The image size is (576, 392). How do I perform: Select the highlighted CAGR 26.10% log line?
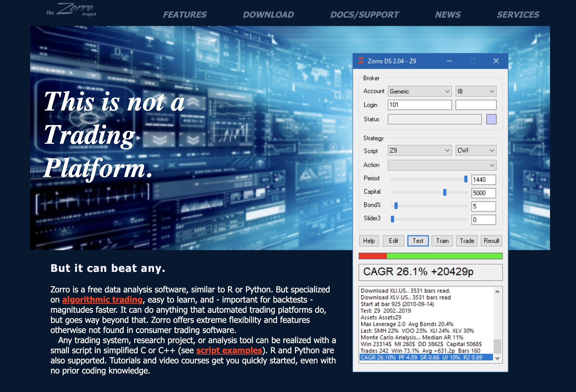point(426,357)
